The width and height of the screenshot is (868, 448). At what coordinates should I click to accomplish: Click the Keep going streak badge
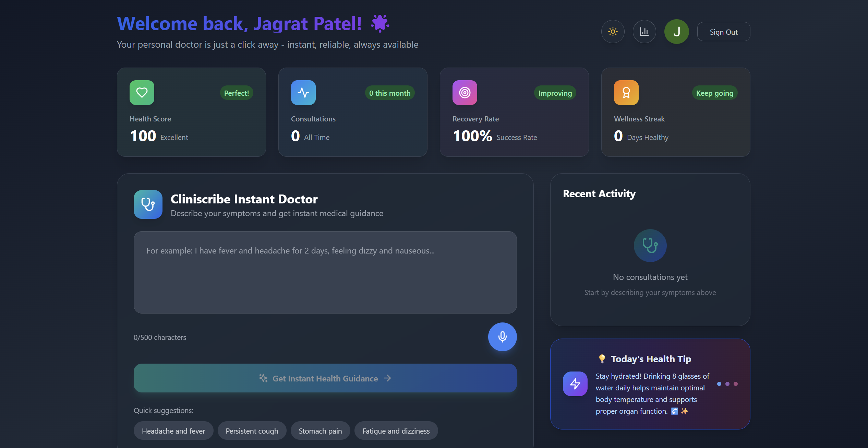coord(714,93)
